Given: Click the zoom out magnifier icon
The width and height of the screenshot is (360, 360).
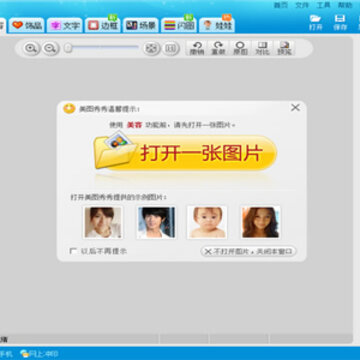Looking at the screenshot, I should [51, 49].
